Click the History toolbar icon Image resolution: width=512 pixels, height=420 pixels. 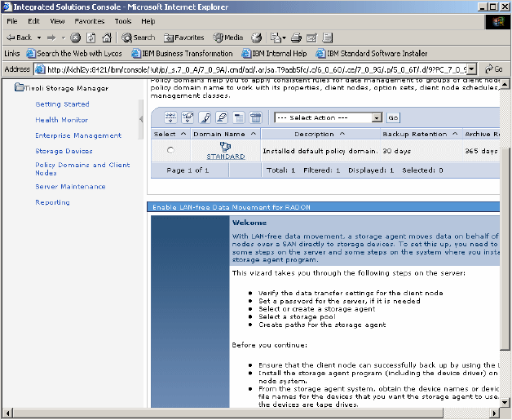pyautogui.click(x=256, y=38)
